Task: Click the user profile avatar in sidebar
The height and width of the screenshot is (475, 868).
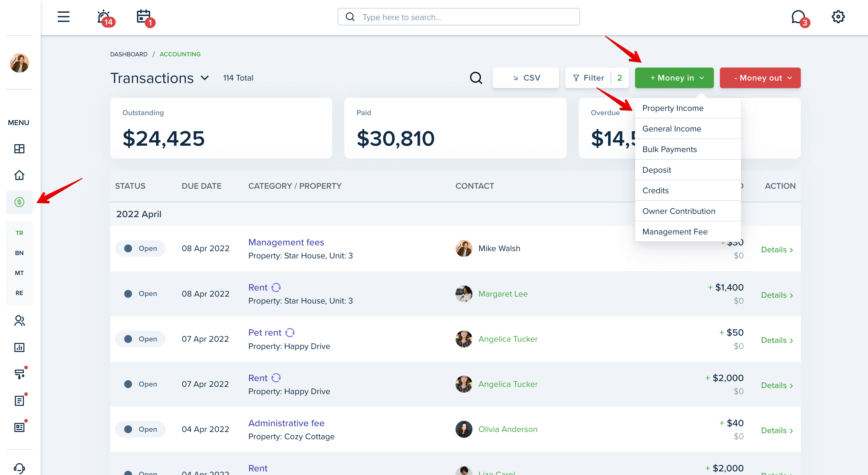Action: click(19, 63)
